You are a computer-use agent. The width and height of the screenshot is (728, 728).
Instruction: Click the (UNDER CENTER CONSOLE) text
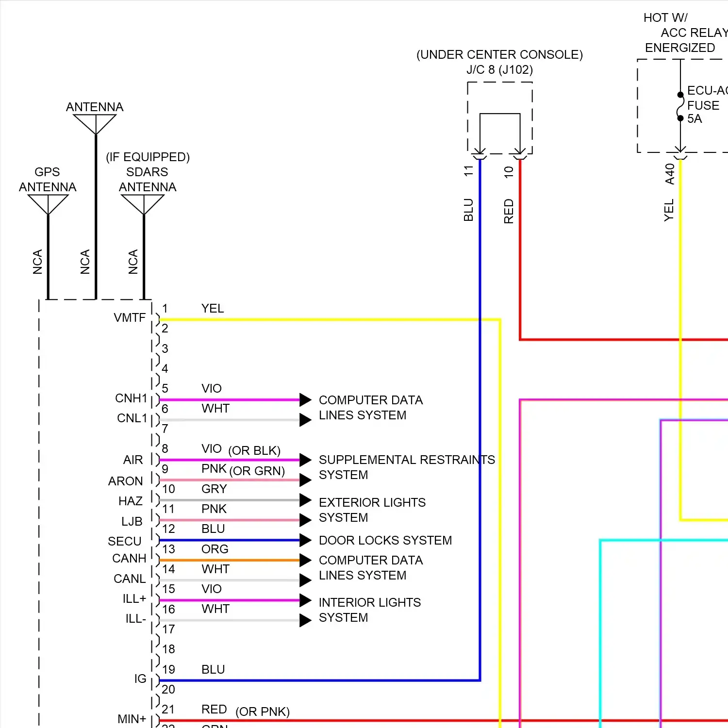pos(499,54)
